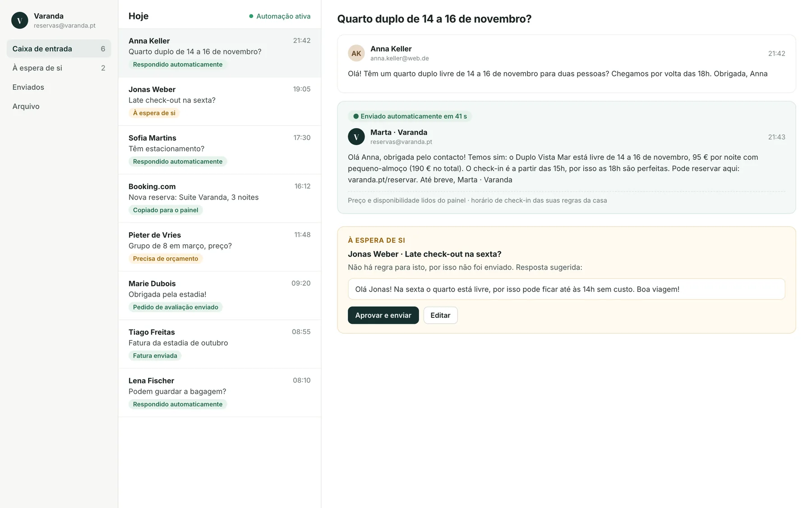This screenshot has width=812, height=508.
Task: Open Tiago Freitas invoice email
Action: coord(220,344)
